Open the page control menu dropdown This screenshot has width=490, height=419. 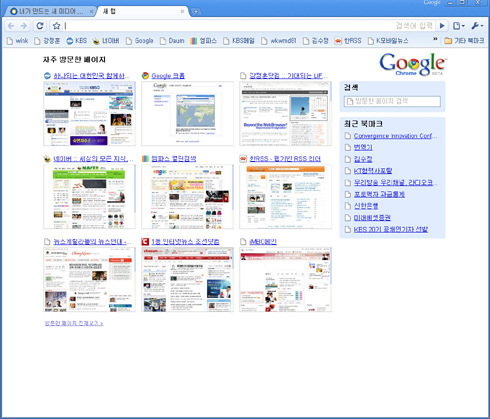(x=459, y=26)
